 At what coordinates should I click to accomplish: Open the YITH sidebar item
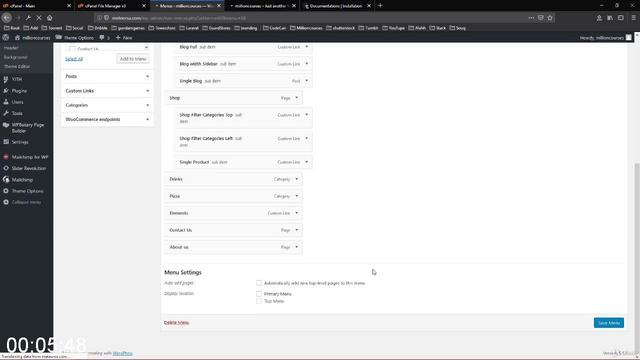pyautogui.click(x=17, y=79)
